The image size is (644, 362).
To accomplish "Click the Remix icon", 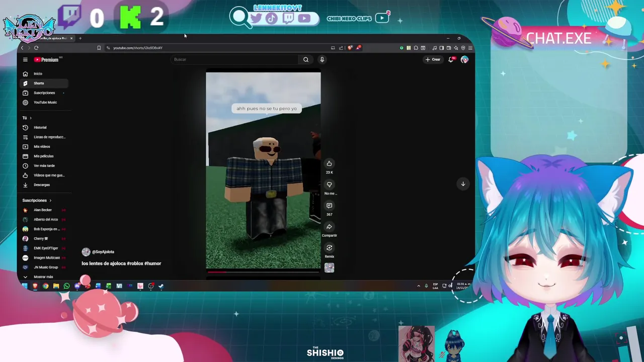I will [329, 248].
